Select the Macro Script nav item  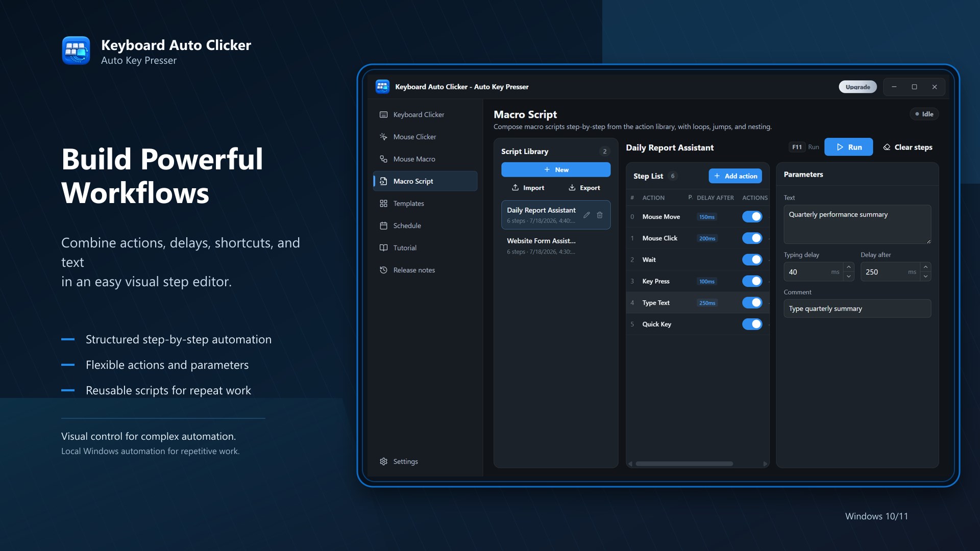[x=425, y=181]
